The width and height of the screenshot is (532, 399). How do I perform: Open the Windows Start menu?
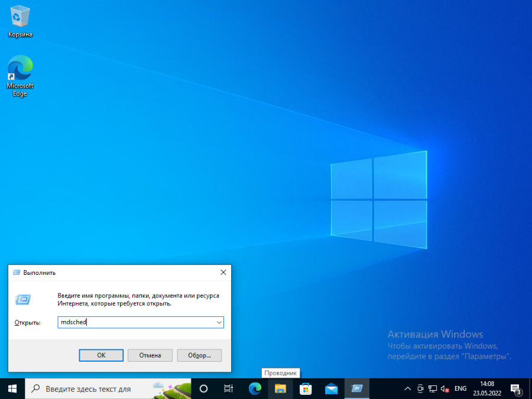click(x=12, y=389)
